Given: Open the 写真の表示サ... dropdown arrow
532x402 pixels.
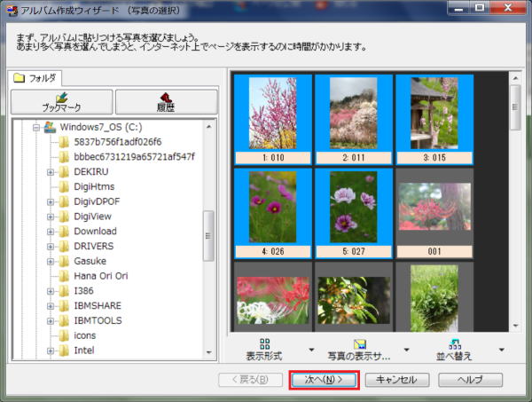Looking at the screenshot, I should point(406,350).
